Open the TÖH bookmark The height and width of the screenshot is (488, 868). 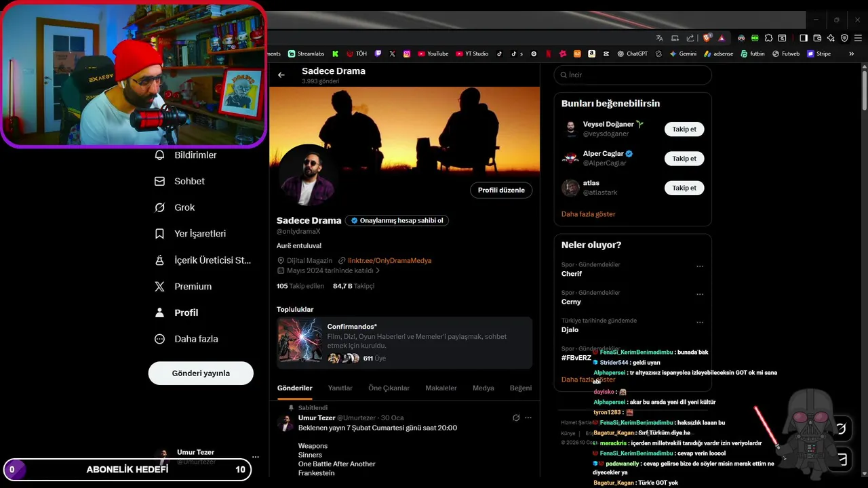357,54
